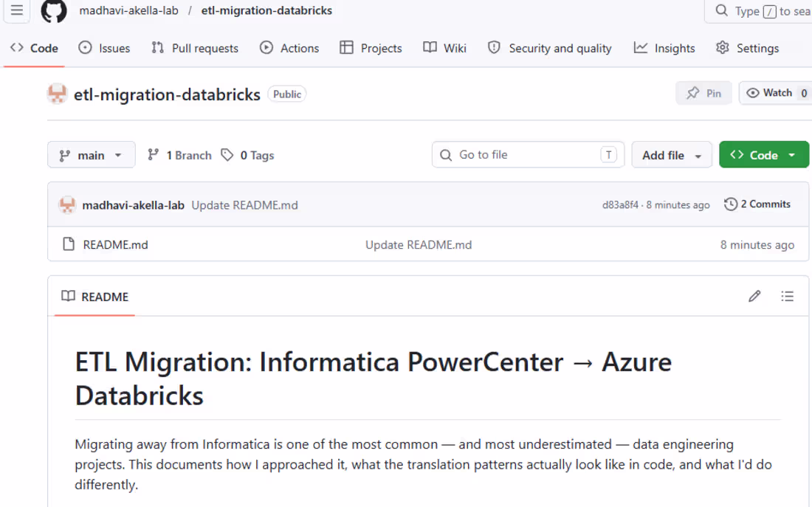Pin this repository
Image resolution: width=812 pixels, height=507 pixels.
703,93
